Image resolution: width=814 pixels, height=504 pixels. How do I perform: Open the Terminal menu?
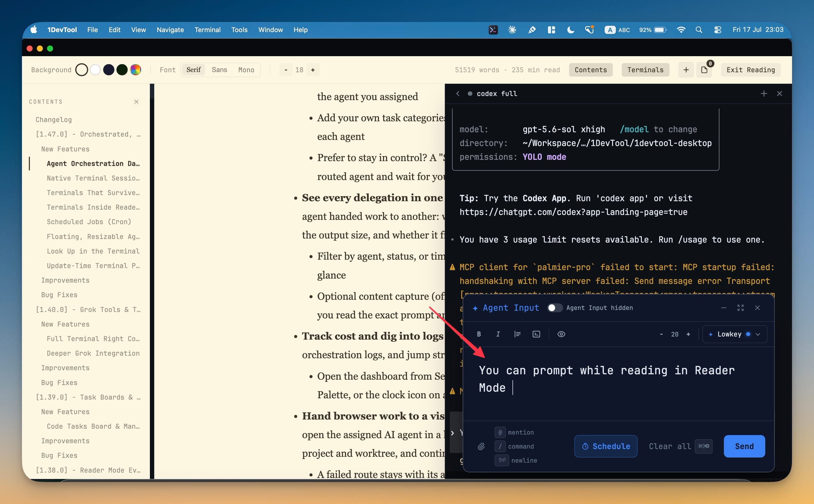tap(207, 30)
